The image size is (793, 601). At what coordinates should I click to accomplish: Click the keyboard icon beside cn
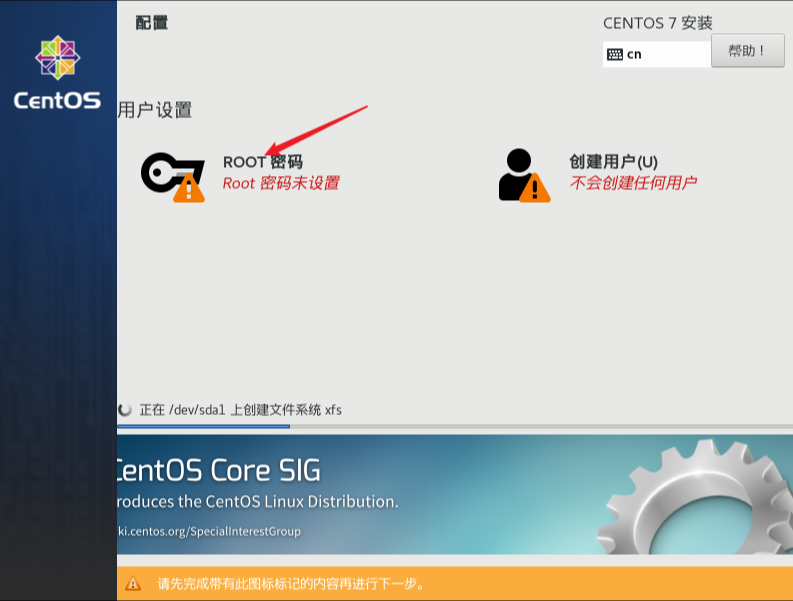point(614,55)
